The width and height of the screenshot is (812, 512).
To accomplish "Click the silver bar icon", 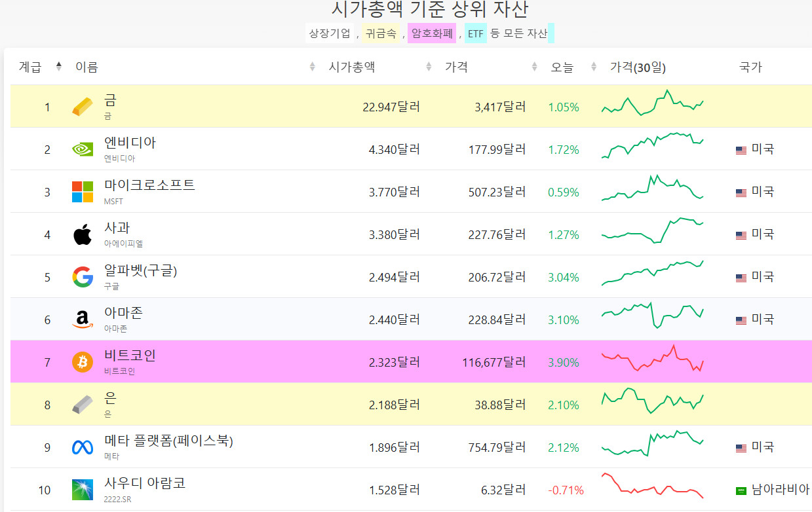I will point(83,405).
